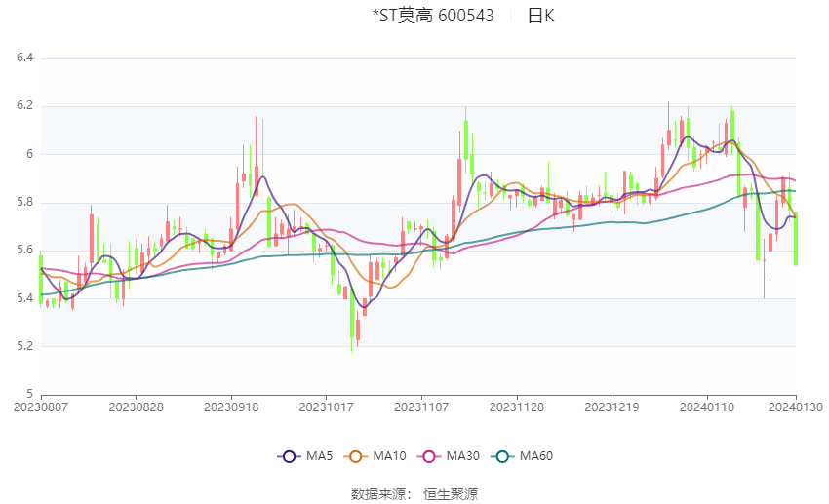The height and width of the screenshot is (504, 829).
Task: Toggle the MA30 legend series
Action: 449,456
